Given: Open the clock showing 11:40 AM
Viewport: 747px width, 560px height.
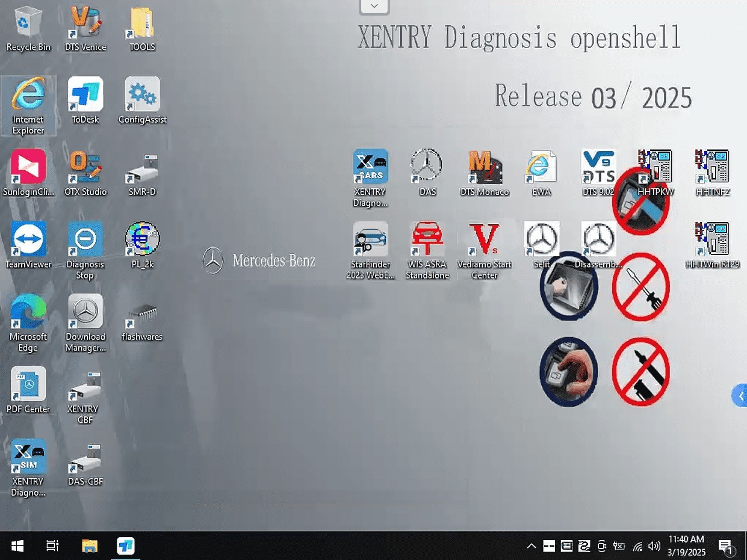Looking at the screenshot, I should (686, 546).
